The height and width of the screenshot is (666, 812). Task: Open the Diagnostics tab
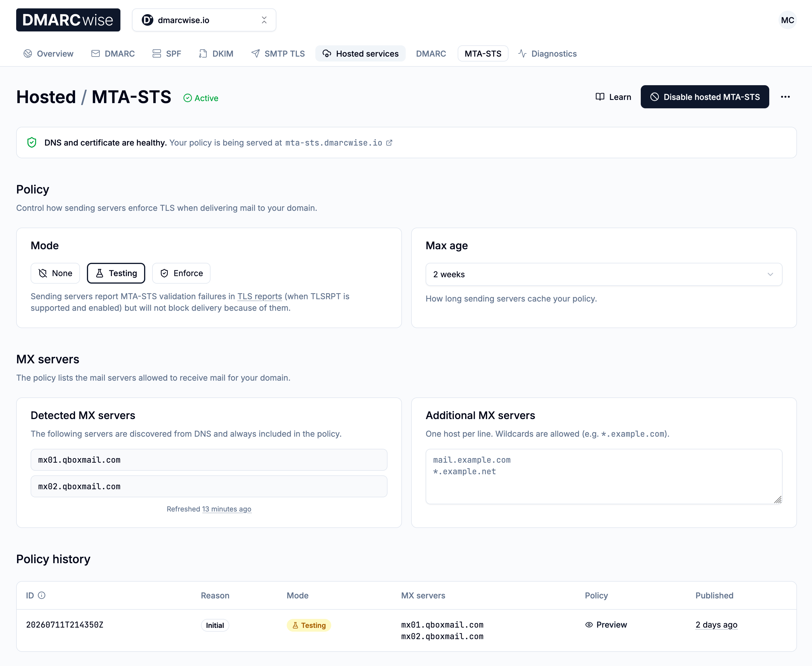(548, 54)
